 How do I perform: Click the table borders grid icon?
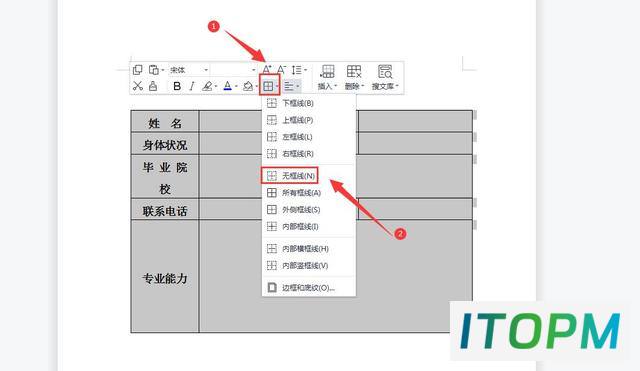coord(268,86)
